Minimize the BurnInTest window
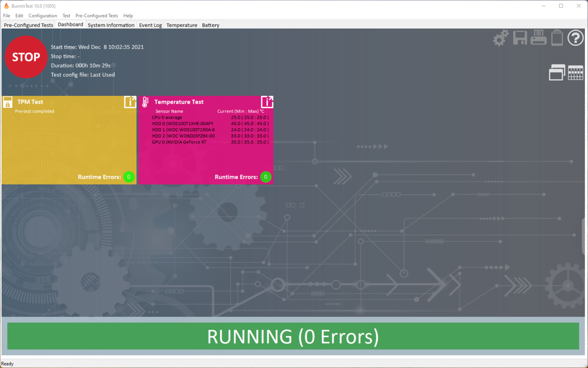 coord(543,6)
